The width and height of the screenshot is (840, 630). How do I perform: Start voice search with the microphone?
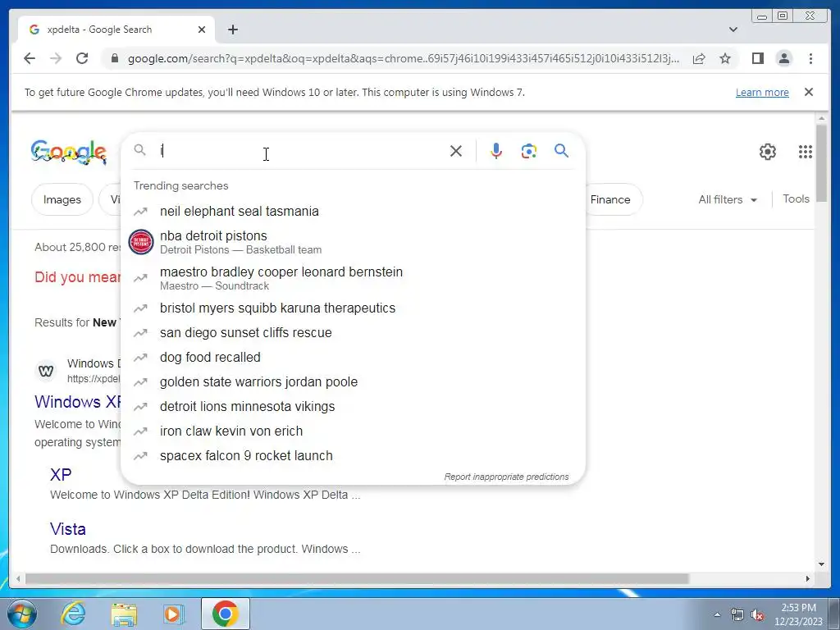pyautogui.click(x=496, y=151)
